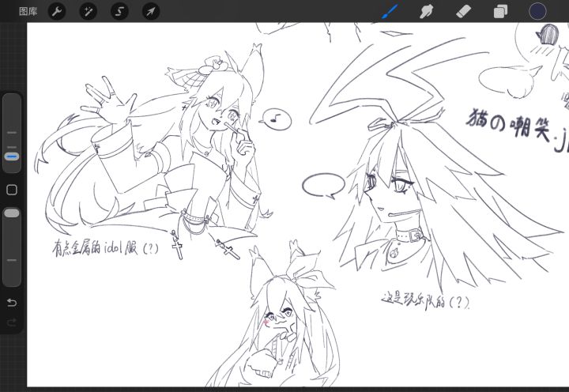Open the Gallery (图库) view

(x=28, y=12)
